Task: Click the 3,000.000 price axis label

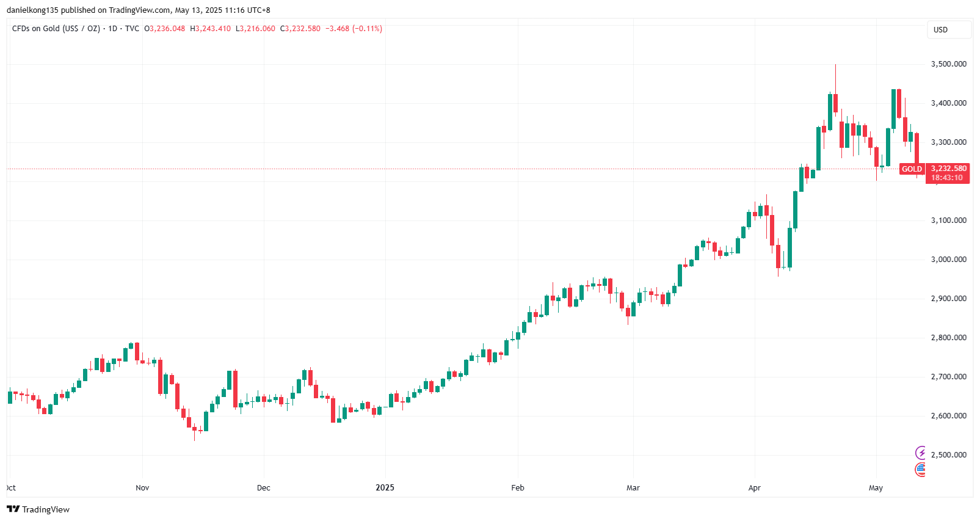Action: tap(948, 260)
